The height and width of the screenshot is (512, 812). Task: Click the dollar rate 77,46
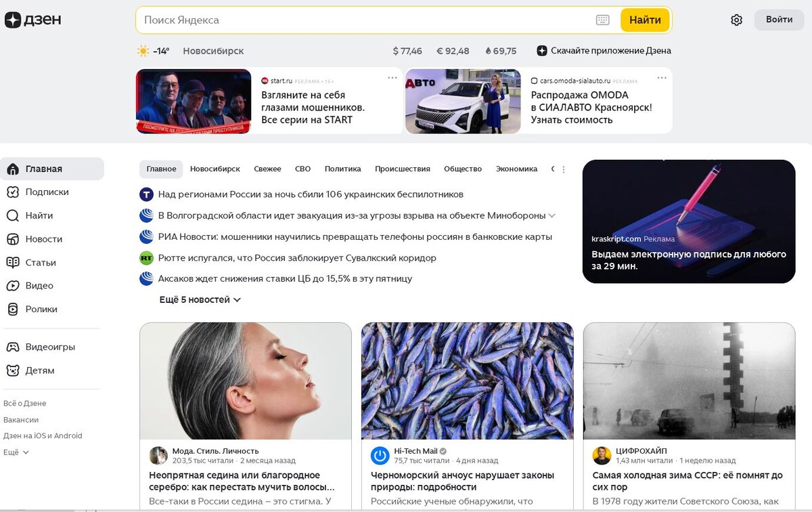(407, 51)
